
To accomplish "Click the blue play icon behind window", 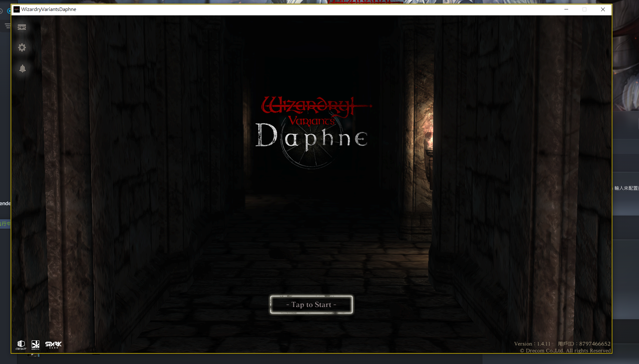I will click(x=9, y=11).
